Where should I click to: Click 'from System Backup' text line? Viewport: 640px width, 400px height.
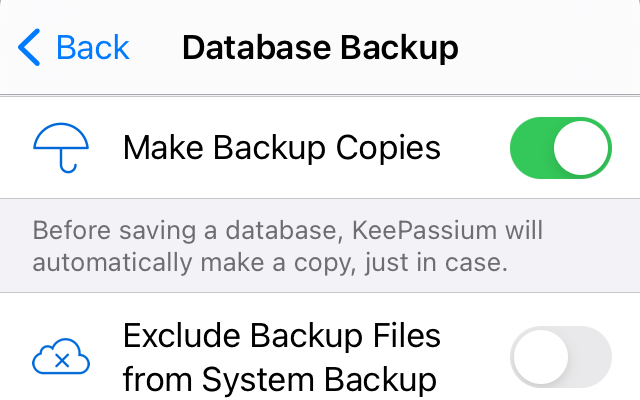280,380
